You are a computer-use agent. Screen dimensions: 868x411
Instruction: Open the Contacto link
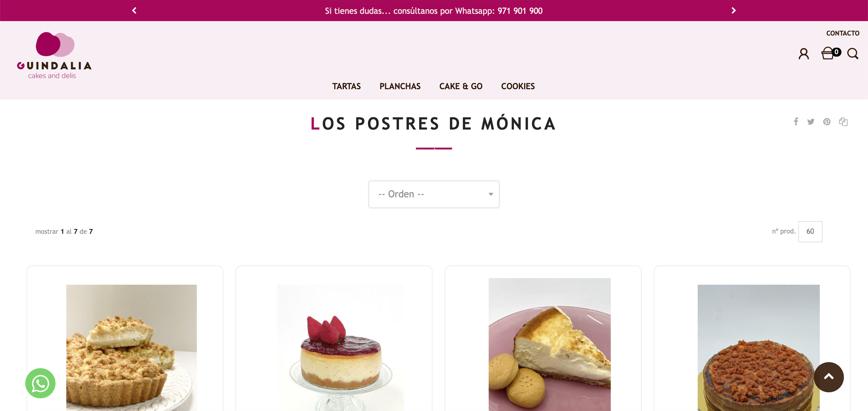(x=842, y=33)
